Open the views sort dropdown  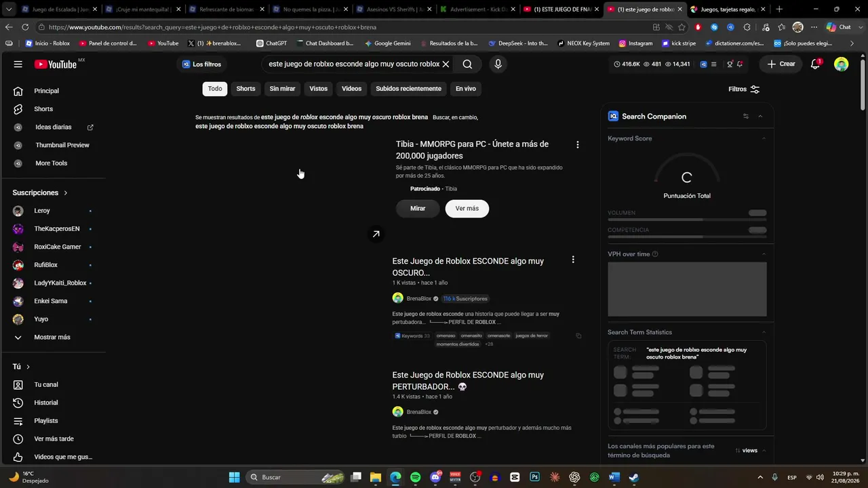[x=751, y=451]
